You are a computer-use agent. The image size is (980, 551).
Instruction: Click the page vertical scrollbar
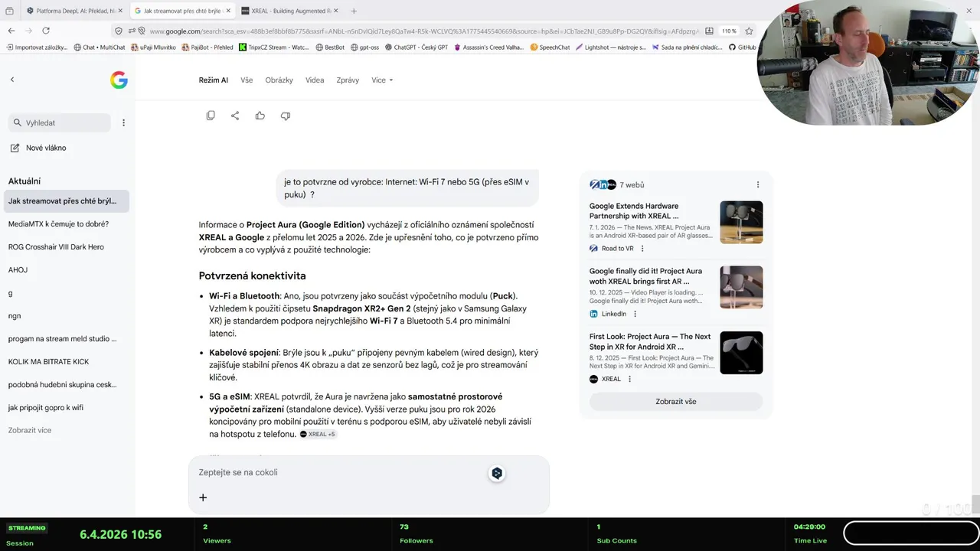click(x=975, y=505)
